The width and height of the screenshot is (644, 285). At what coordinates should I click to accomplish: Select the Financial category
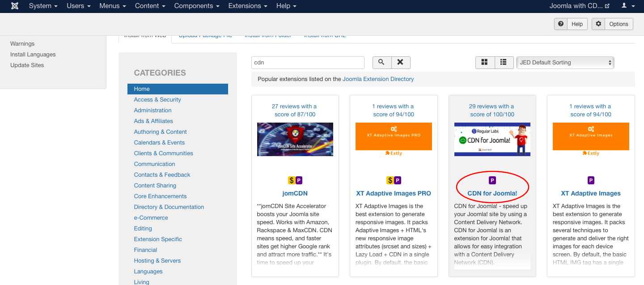coord(145,250)
